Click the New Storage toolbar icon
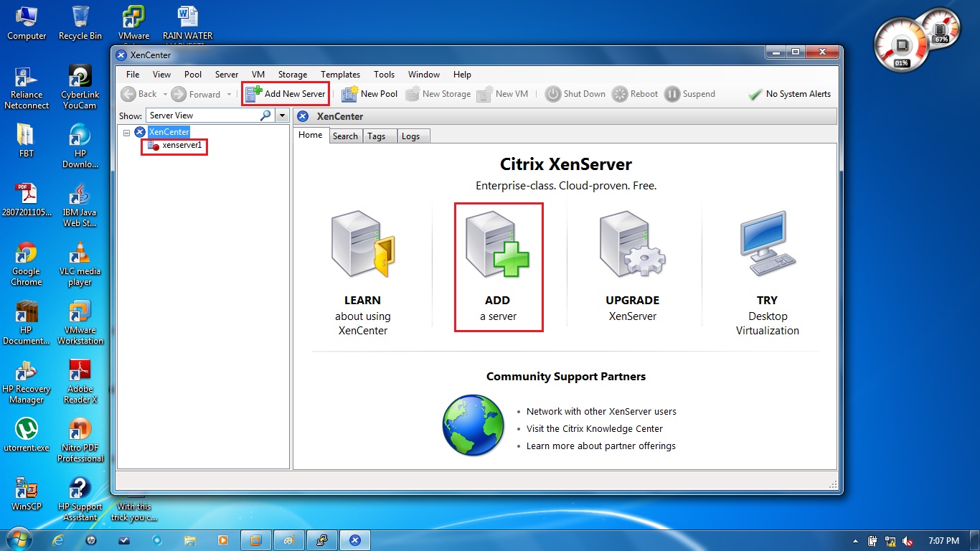 pyautogui.click(x=412, y=94)
